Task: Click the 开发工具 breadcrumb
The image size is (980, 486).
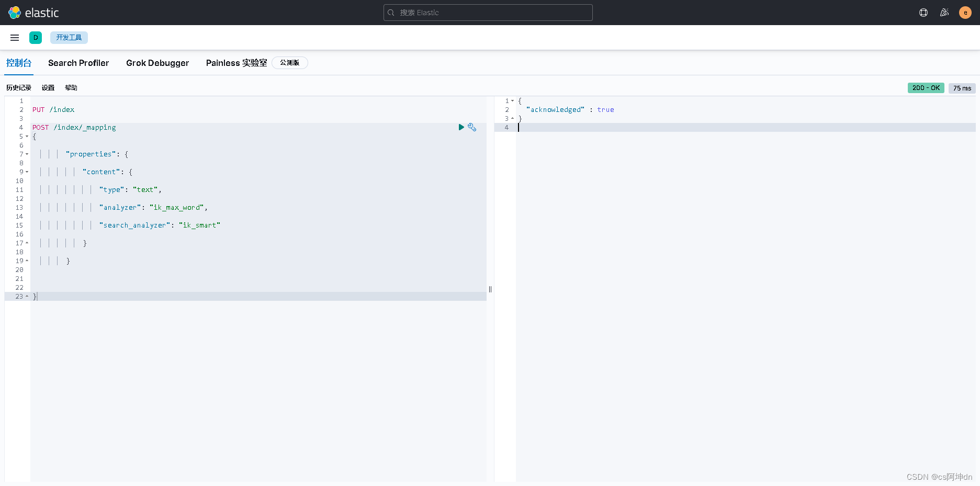Action: pyautogui.click(x=69, y=38)
